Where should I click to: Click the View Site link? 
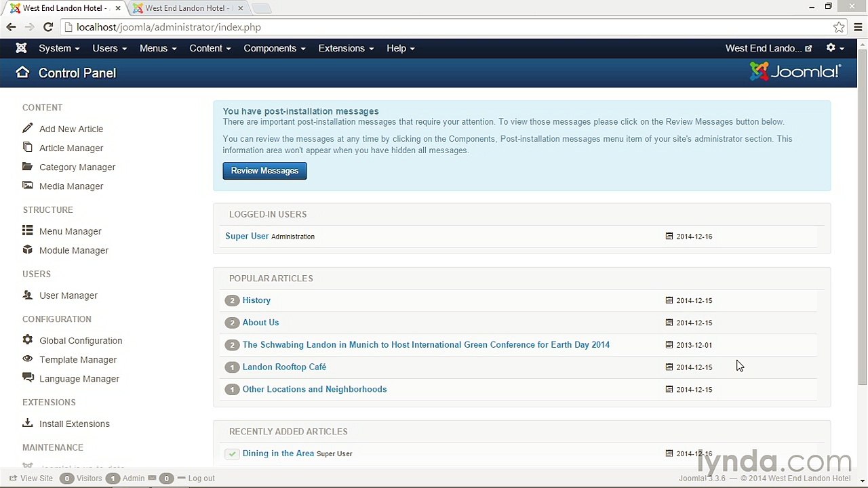(37, 478)
